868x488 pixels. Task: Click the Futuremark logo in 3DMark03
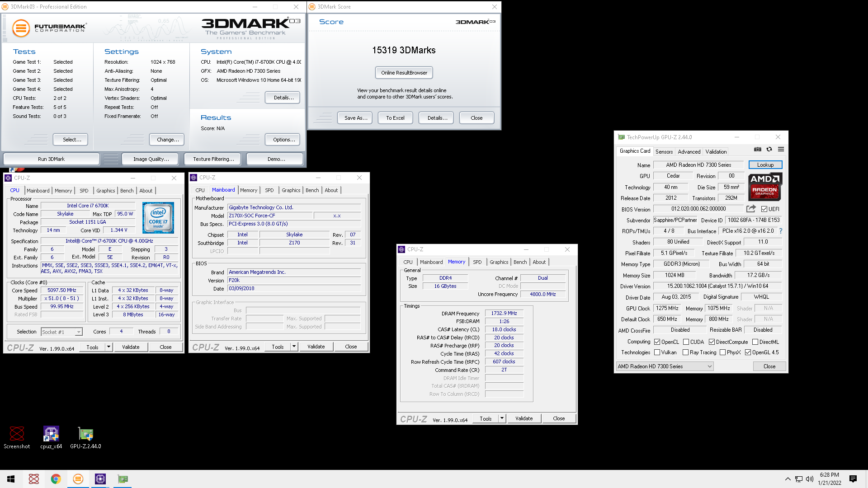(x=49, y=28)
